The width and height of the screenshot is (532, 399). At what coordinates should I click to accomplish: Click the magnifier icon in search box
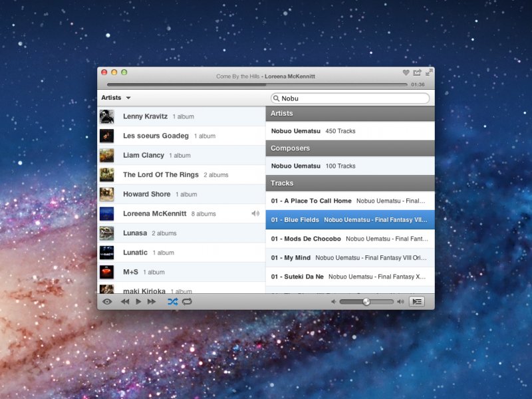pos(276,98)
